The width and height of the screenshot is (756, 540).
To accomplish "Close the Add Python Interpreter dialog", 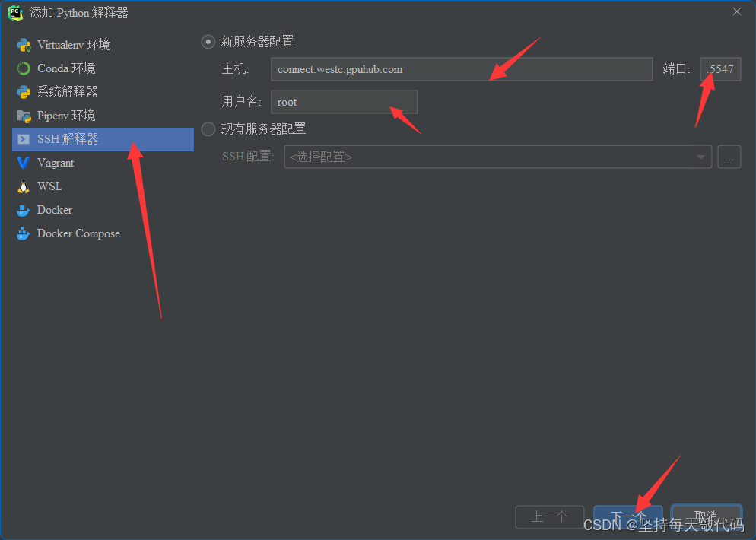I will click(x=737, y=12).
